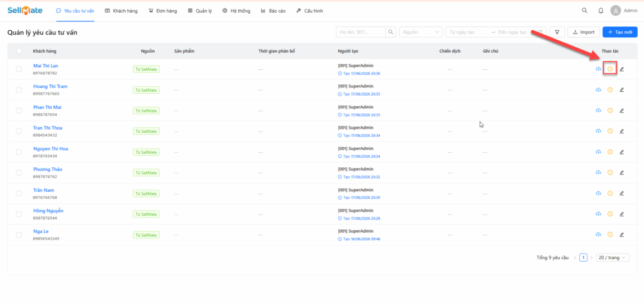Open the clock history icon for Hồng Nguyễn

(610, 214)
